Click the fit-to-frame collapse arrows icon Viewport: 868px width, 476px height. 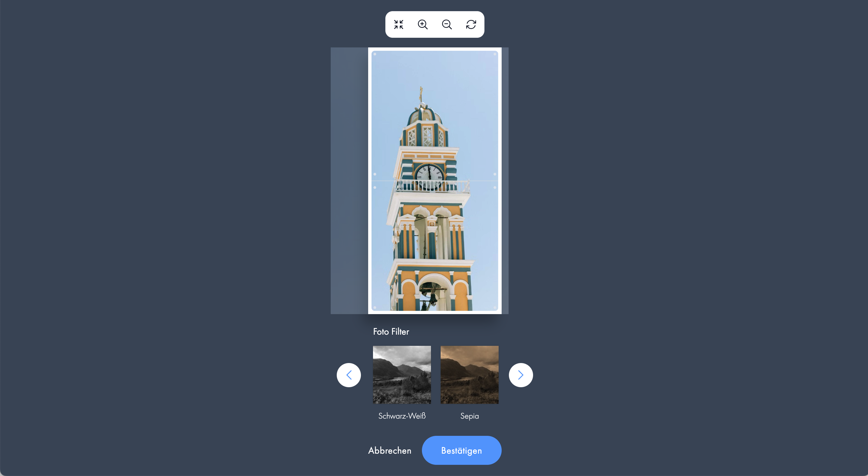[399, 24]
